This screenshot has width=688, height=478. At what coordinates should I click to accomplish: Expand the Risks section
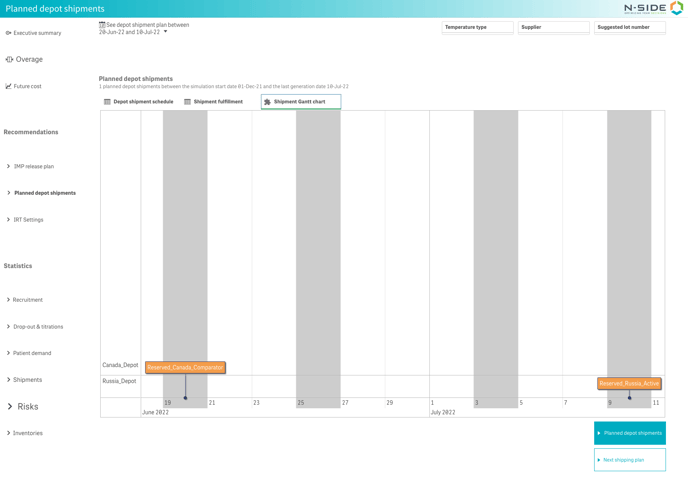click(x=27, y=407)
